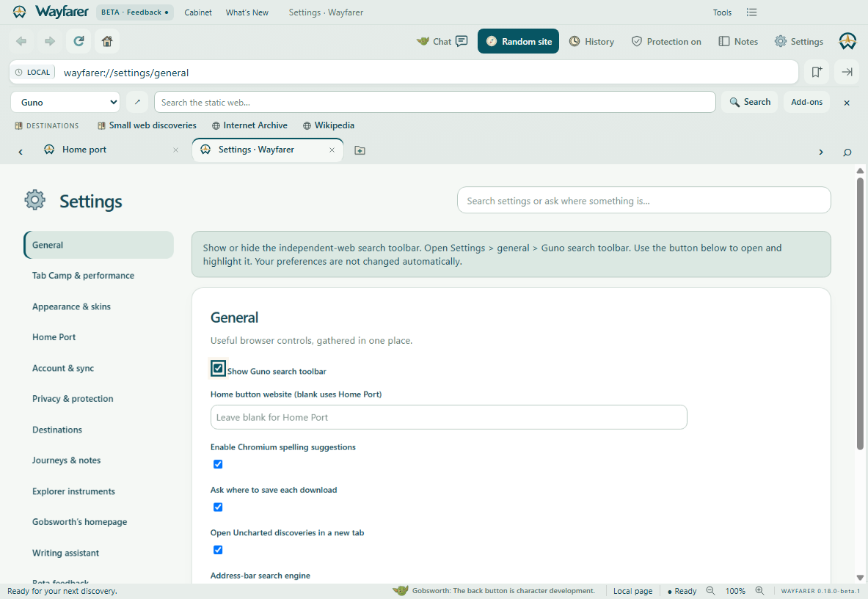The height and width of the screenshot is (599, 868).
Task: Zoom in using the status bar plus magnifier
Action: pos(760,591)
